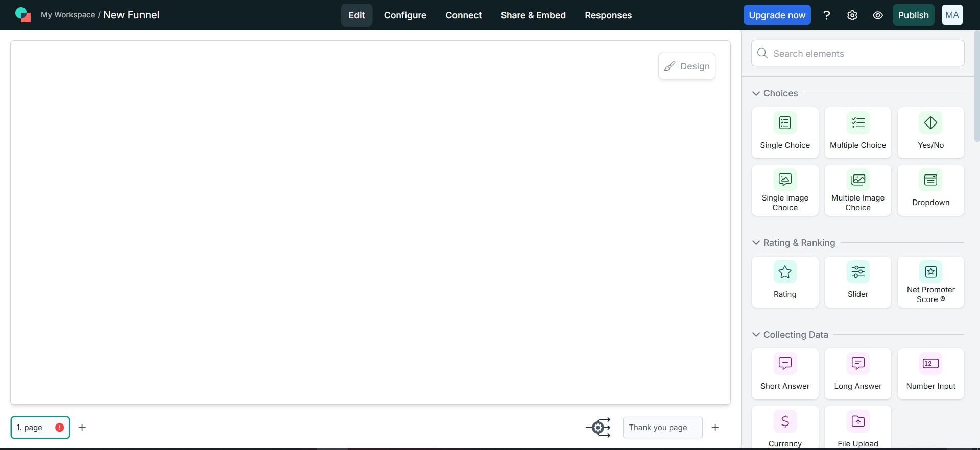Image resolution: width=980 pixels, height=450 pixels.
Task: Add the File Upload element
Action: 858,428
